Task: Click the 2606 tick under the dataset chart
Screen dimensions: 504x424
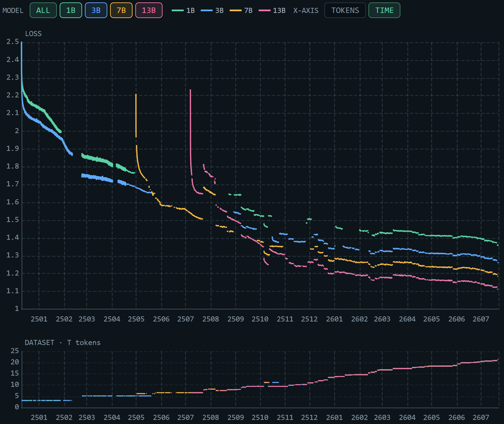Action: [457, 418]
